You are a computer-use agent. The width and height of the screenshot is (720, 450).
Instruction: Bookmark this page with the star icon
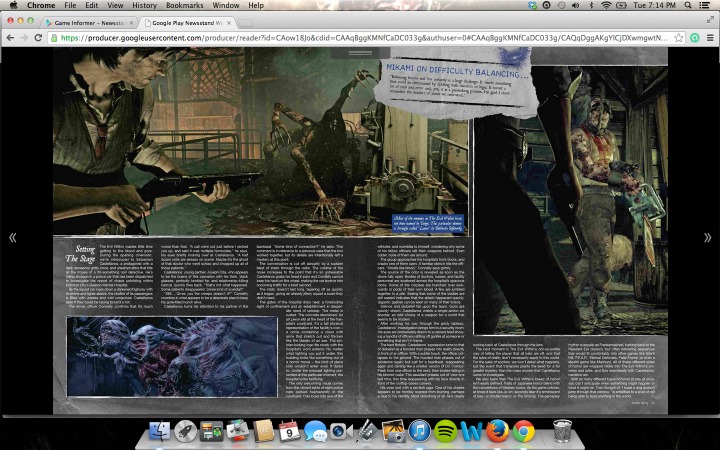click(679, 38)
